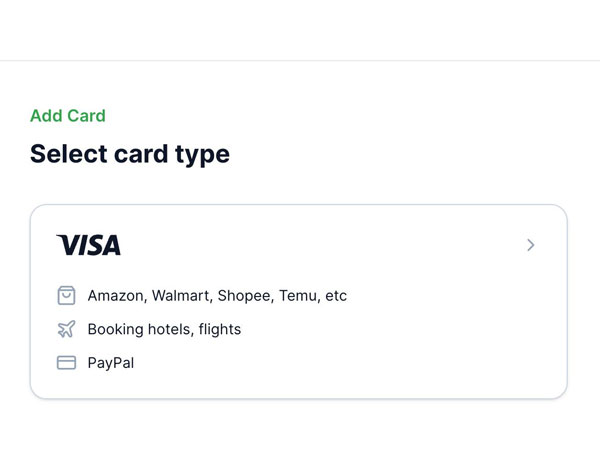Click the word hotels in Booking line

click(x=171, y=329)
